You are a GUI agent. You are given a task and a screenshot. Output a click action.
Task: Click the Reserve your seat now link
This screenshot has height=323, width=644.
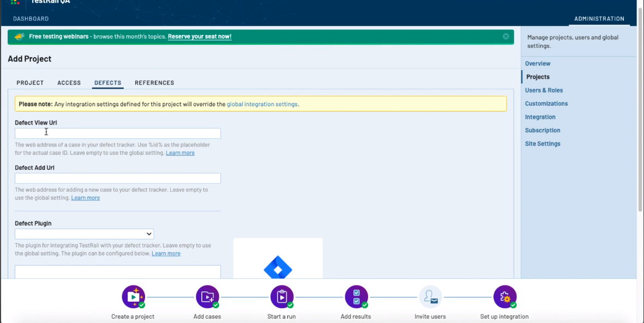click(x=200, y=36)
